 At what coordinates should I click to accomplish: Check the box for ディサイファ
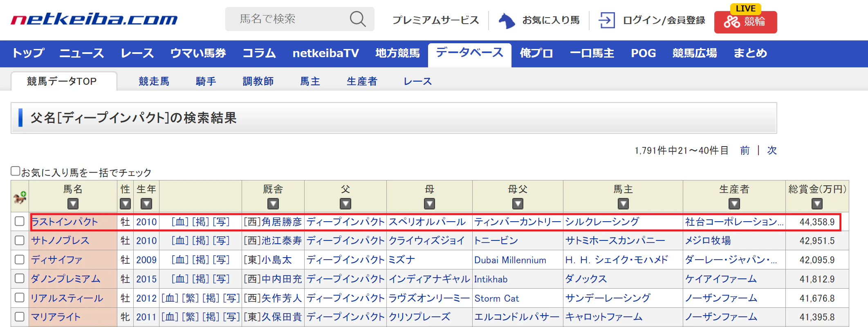[x=20, y=260]
